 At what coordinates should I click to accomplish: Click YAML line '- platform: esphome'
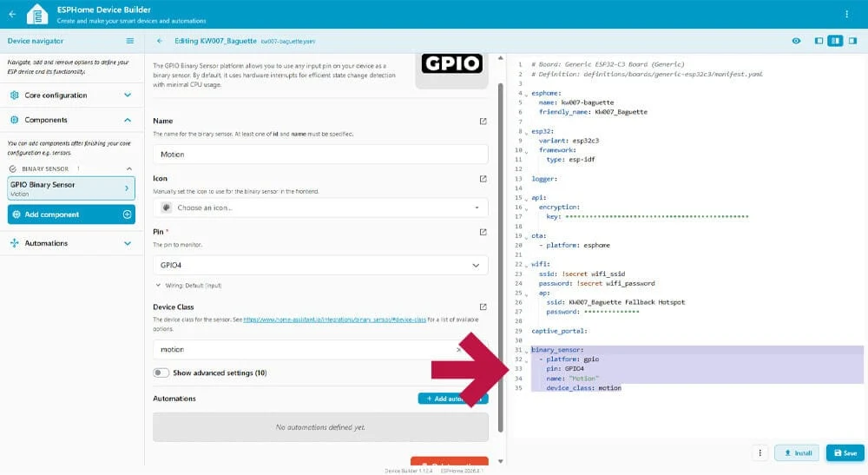point(574,245)
